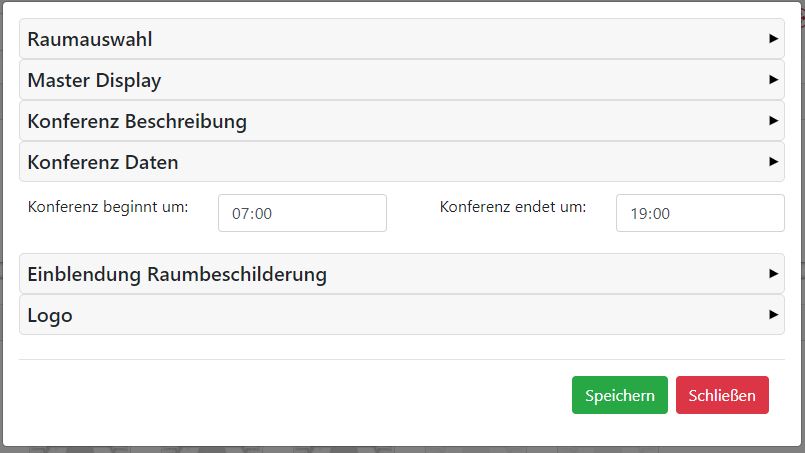This screenshot has width=805, height=453.
Task: Expand the Raumauswahl section title
Action: [x=90, y=40]
